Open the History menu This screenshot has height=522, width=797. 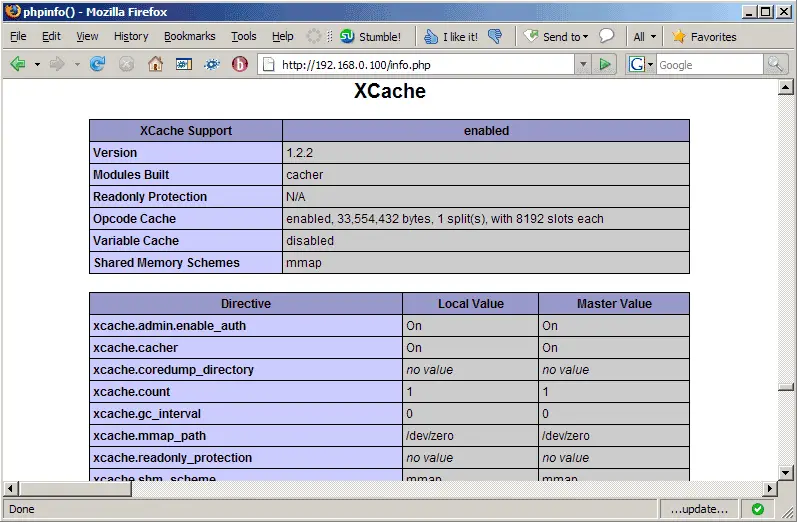click(131, 36)
